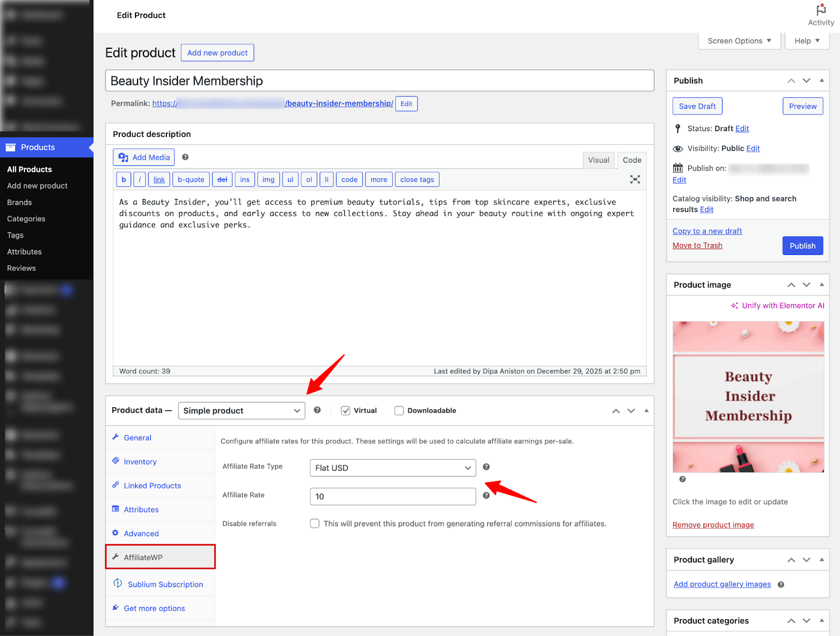
Task: Enable the Virtual product checkbox
Action: coord(345,410)
